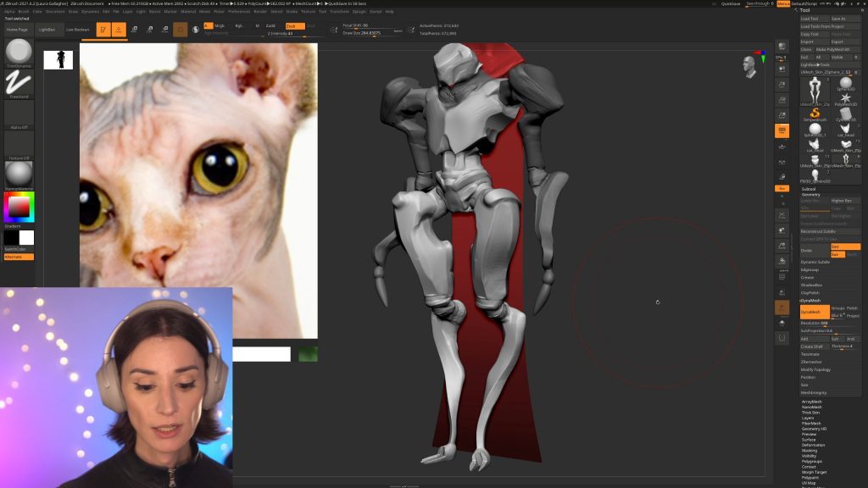Select the Scale transform icon
This screenshot has height=488, width=868.
[149, 30]
